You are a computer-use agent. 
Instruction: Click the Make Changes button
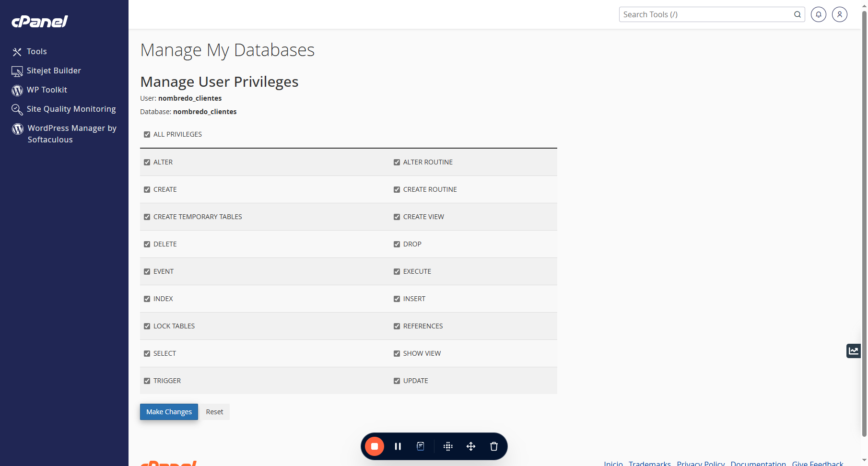(x=169, y=412)
